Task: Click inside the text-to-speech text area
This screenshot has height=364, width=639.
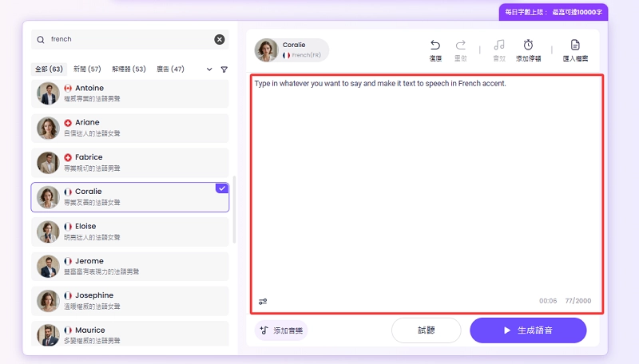Action: 427,194
